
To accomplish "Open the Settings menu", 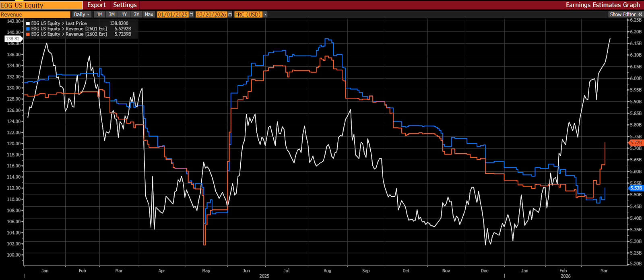I will tap(125, 5).
